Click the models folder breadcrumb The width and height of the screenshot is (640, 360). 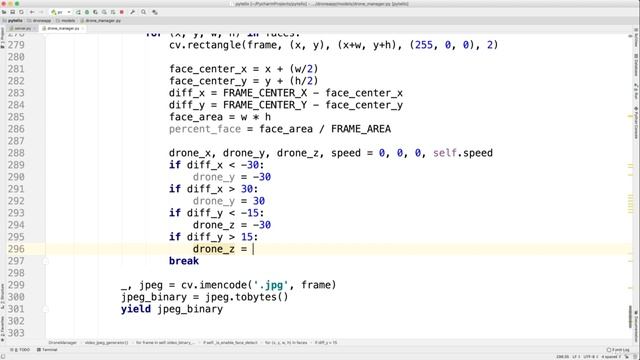pos(66,20)
